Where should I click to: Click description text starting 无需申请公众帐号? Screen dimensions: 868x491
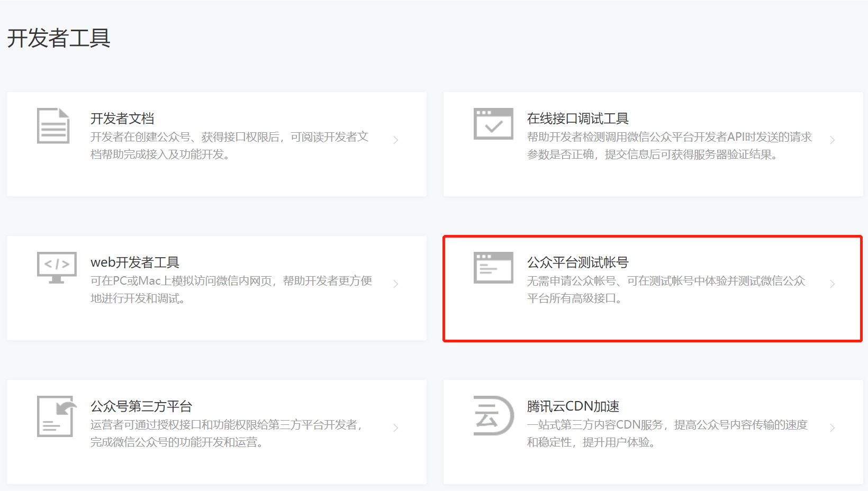[x=666, y=289]
